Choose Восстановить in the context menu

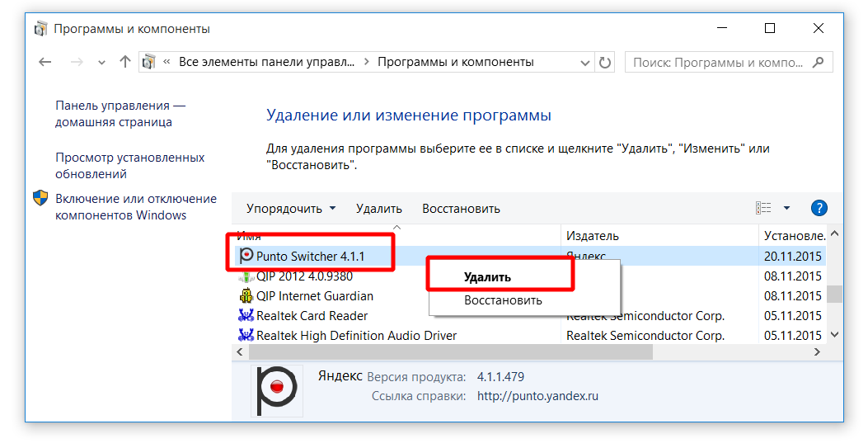[x=503, y=300]
